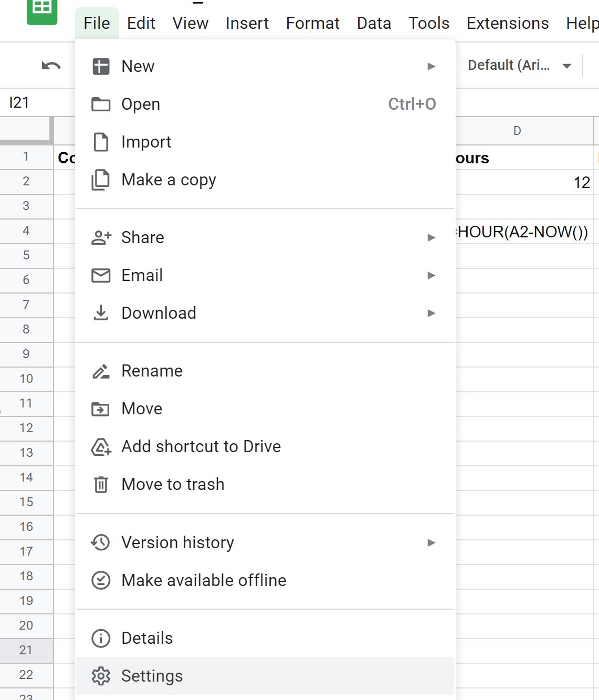Click the Rename pencil icon
The image size is (599, 700).
[x=101, y=370]
